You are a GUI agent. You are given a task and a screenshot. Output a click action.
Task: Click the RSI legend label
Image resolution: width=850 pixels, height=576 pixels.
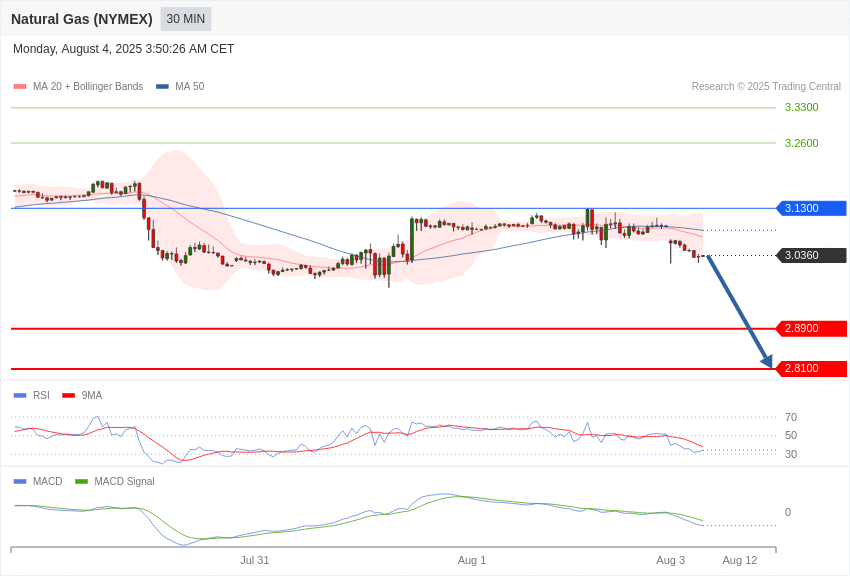tap(41, 396)
